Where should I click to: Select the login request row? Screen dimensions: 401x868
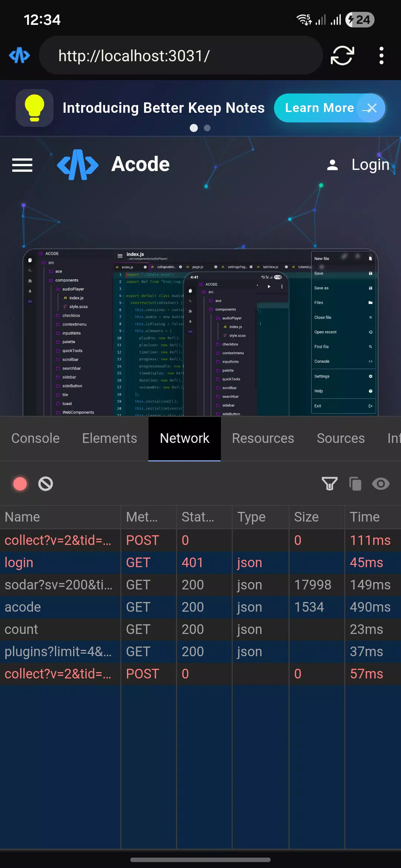click(200, 563)
